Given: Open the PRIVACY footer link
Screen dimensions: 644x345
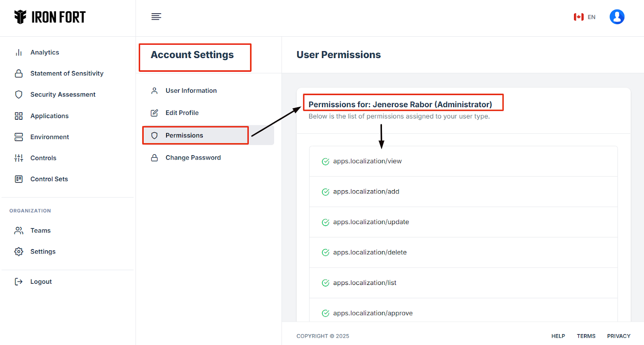Looking at the screenshot, I should tap(619, 336).
